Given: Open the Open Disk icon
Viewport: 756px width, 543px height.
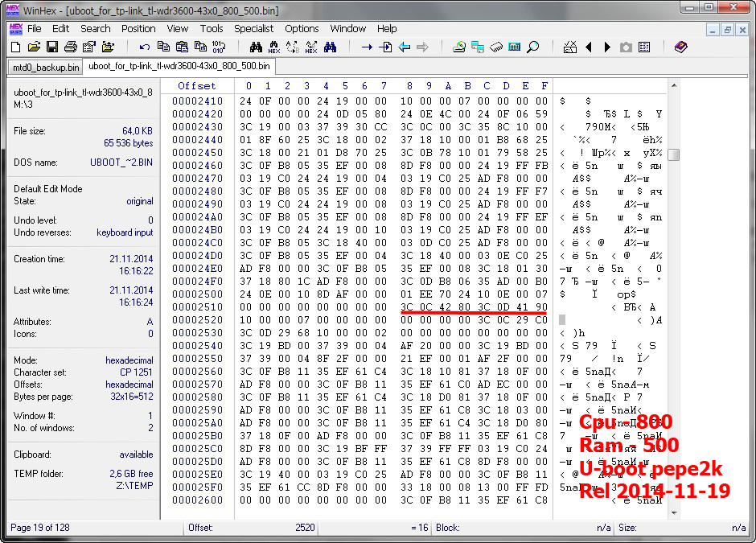Looking at the screenshot, I should click(459, 47).
